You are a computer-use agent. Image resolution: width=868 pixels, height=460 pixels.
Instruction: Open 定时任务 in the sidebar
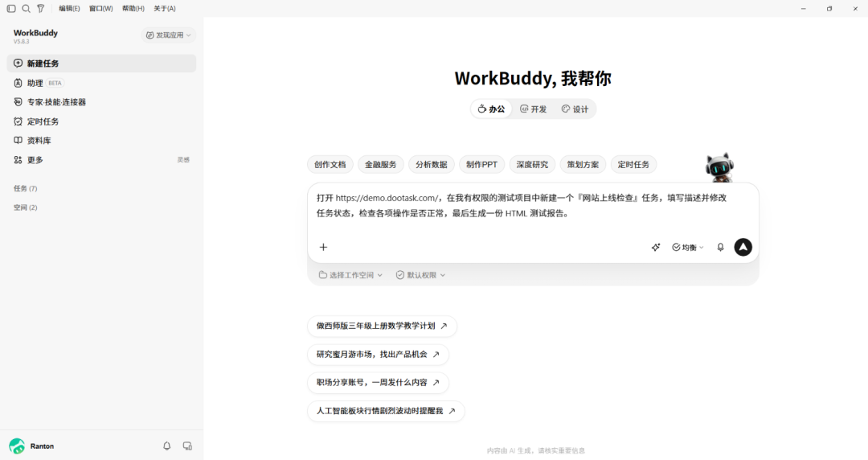(101, 121)
